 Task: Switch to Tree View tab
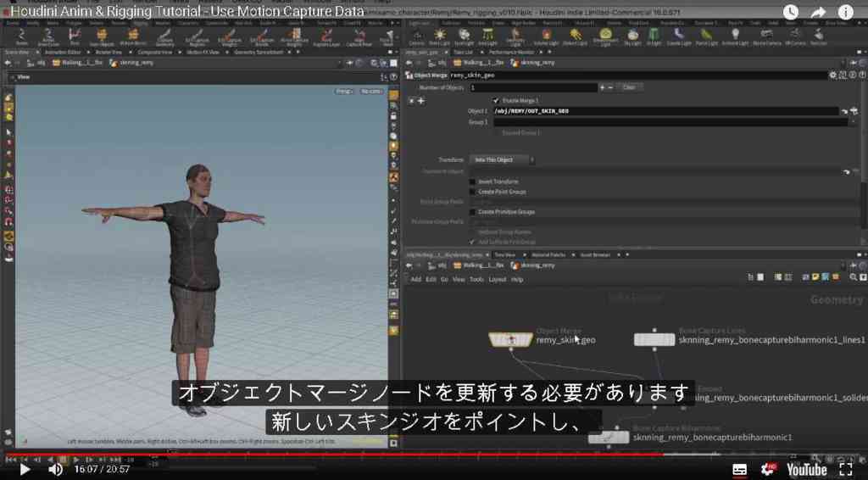[505, 254]
